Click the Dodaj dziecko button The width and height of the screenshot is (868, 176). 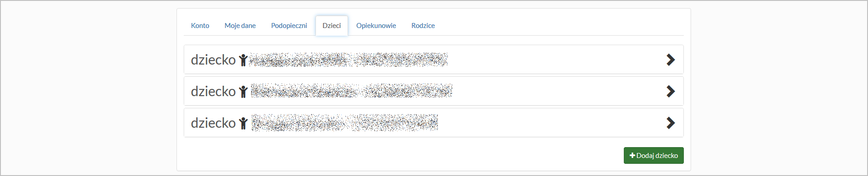[x=654, y=155]
